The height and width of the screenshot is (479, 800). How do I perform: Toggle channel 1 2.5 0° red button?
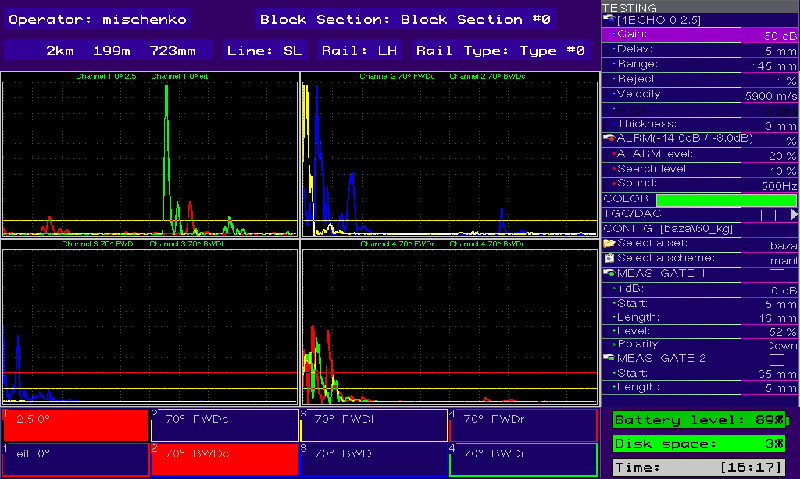(x=75, y=425)
